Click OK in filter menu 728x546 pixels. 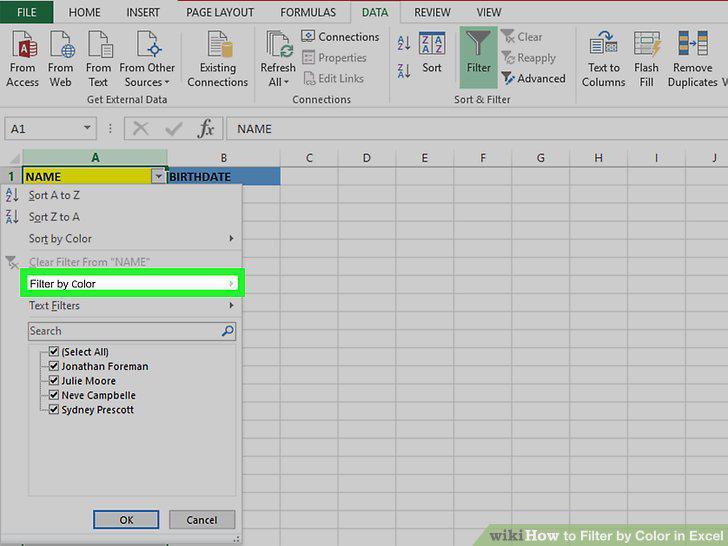(126, 520)
